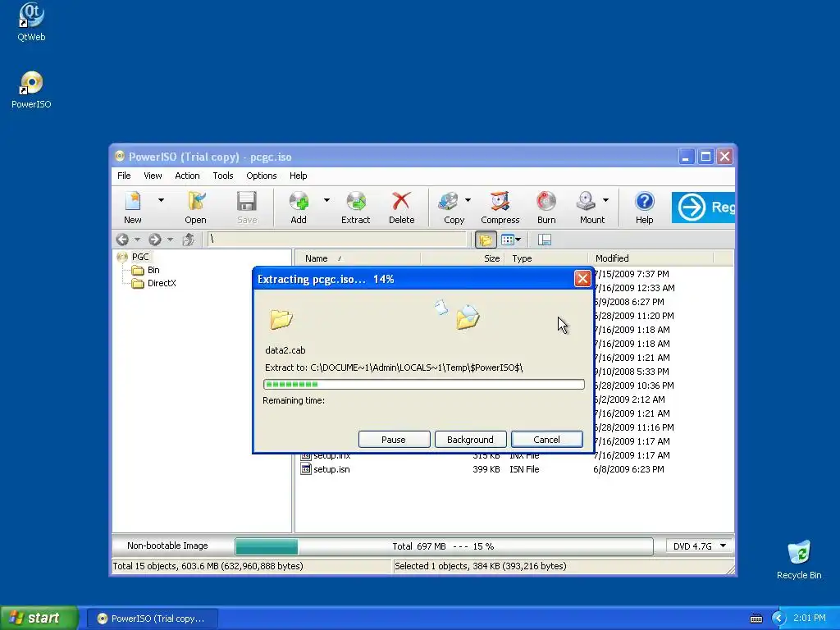
Task: Open the view mode dropdown arrow
Action: click(x=518, y=240)
